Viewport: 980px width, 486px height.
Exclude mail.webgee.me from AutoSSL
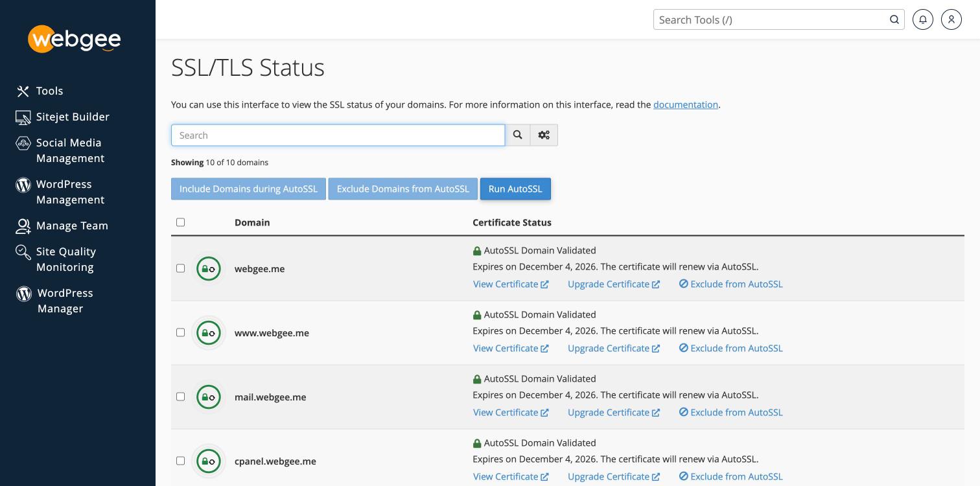pos(731,412)
